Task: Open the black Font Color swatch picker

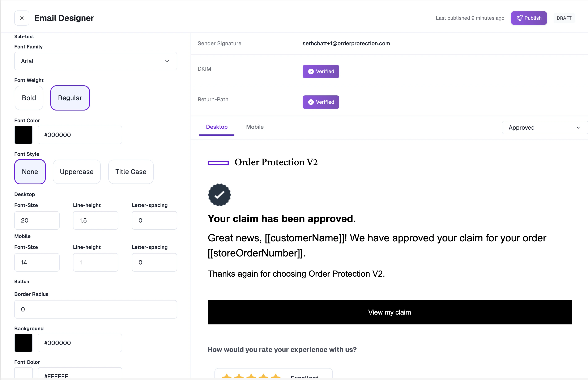Action: coord(24,135)
